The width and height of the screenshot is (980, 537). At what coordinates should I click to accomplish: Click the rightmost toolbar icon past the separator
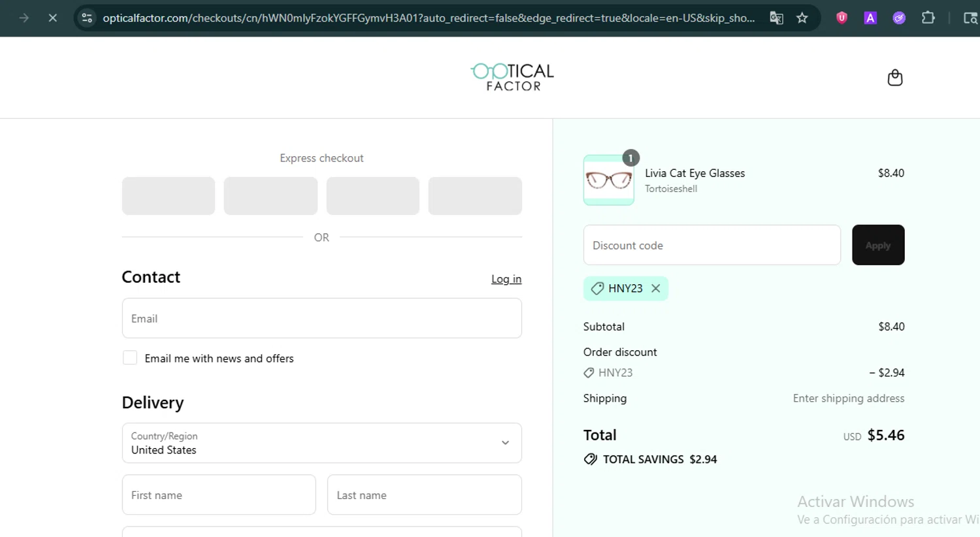(971, 18)
